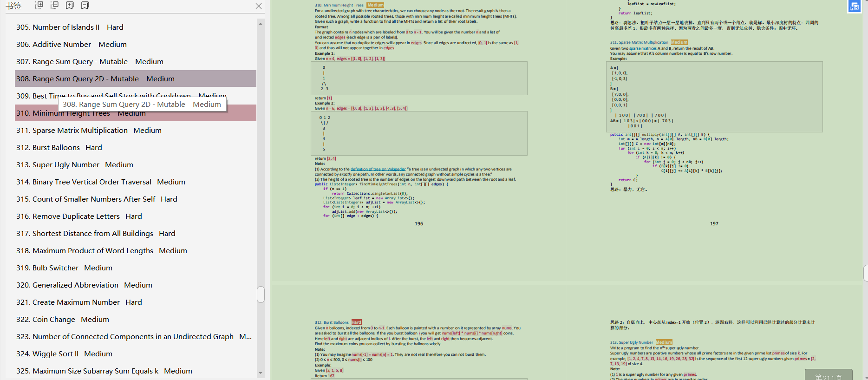Viewport: 868px width, 380px height.
Task: Select 315. Count of Smaller Numbers After Self
Action: pos(136,199)
